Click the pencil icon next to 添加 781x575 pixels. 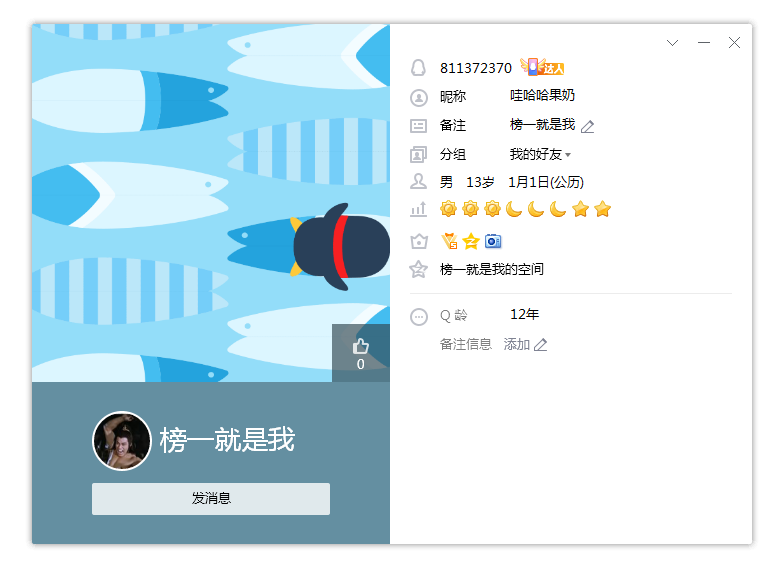(540, 345)
